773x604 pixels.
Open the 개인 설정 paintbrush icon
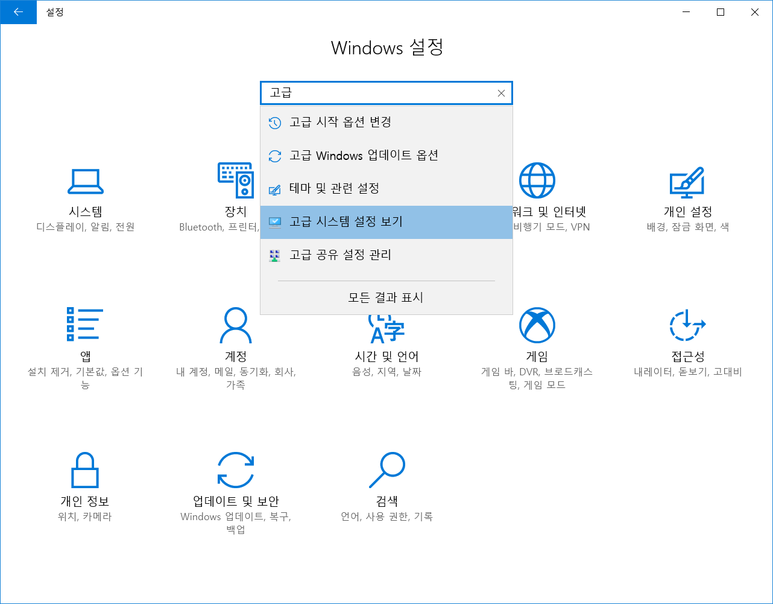click(x=687, y=181)
